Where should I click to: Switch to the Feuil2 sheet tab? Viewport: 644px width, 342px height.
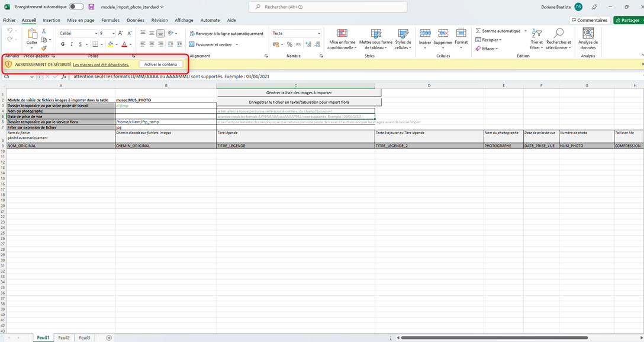point(63,337)
